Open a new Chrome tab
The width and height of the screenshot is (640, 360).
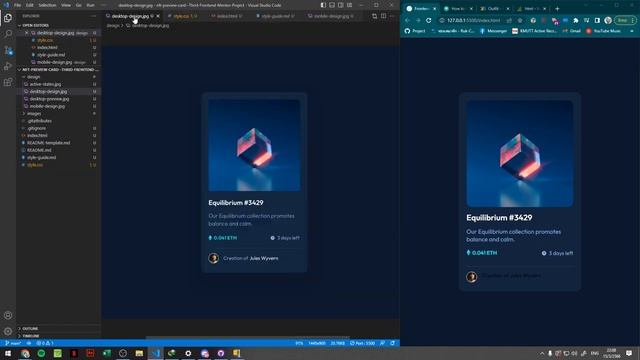(x=557, y=9)
